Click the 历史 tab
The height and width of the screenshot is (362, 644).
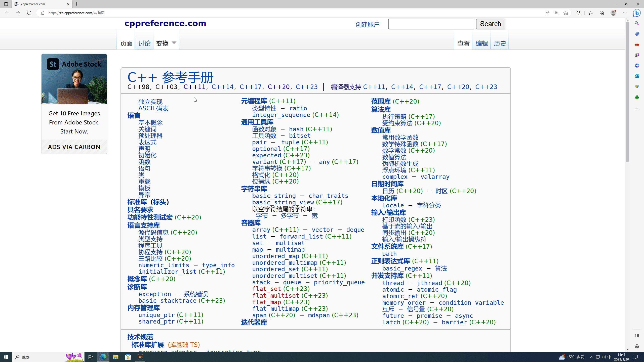coord(501,43)
